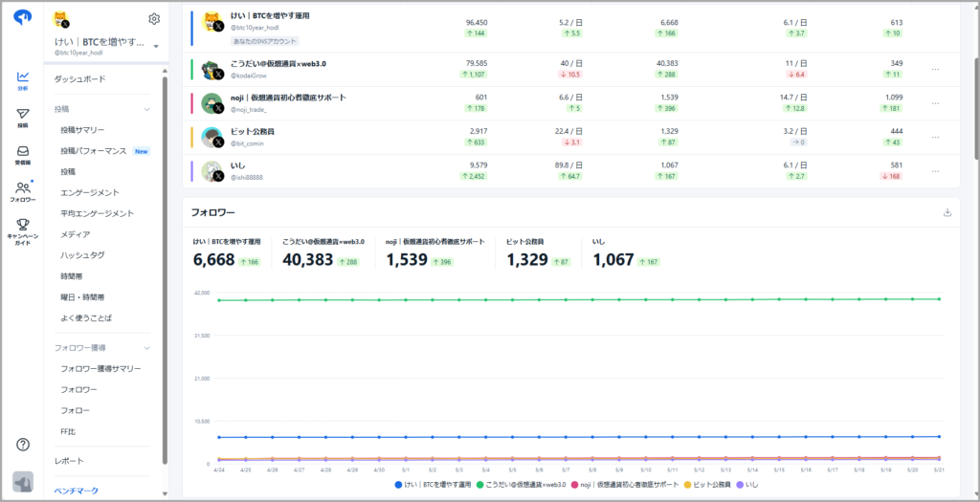Click the こうだい account avatar
Image resolution: width=980 pixels, height=502 pixels.
tap(212, 69)
